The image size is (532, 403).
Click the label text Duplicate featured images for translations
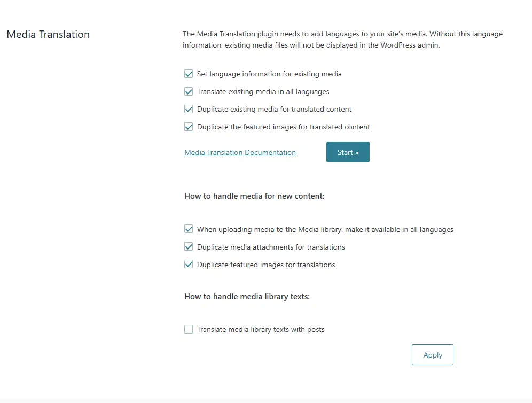pos(266,265)
